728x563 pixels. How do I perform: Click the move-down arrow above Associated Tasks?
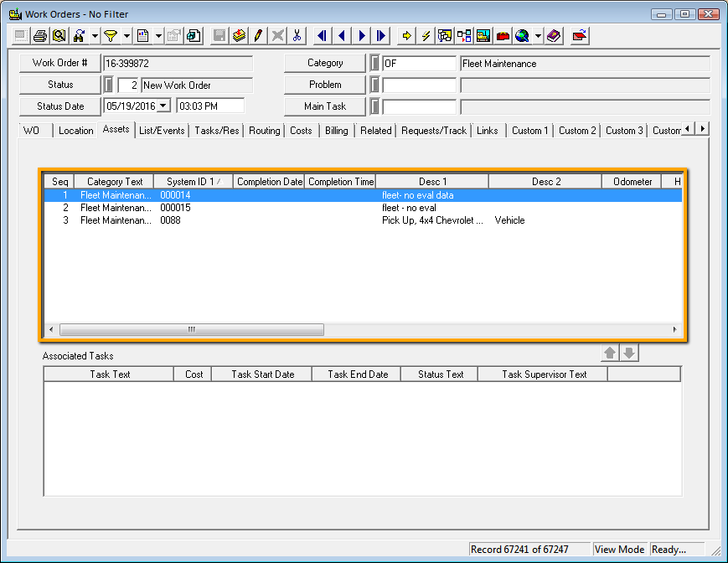(629, 354)
